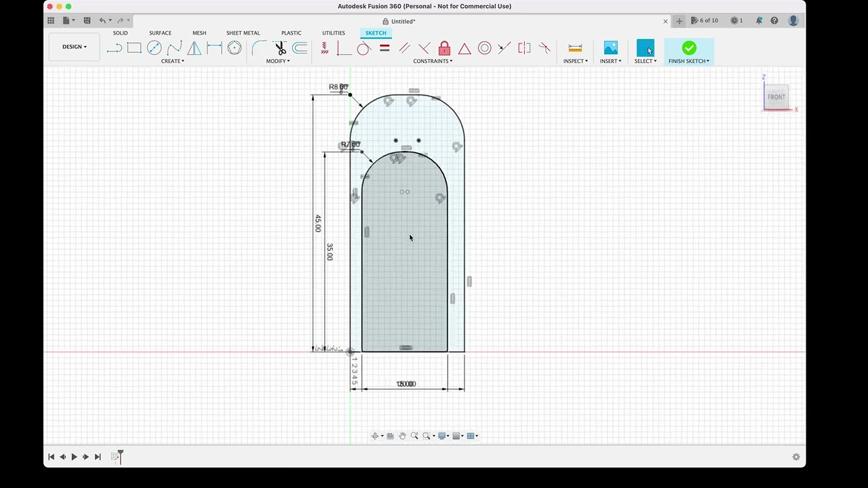Viewport: 868px width, 488px height.
Task: Open the 6 of 10 documents indicator
Action: (705, 20)
